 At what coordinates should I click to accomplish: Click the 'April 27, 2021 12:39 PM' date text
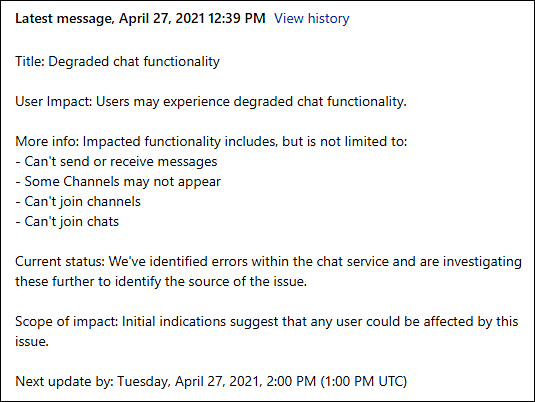tap(192, 18)
